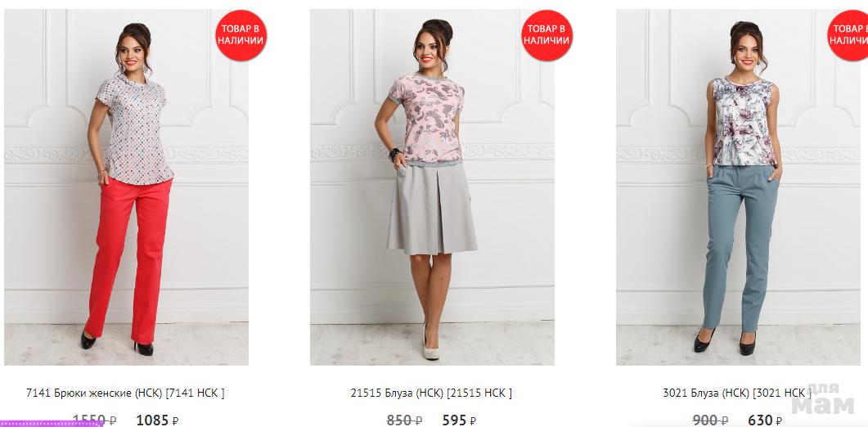Open the '7141 Брюки женские (НСК)' title link
This screenshot has width=868, height=427.
(126, 393)
